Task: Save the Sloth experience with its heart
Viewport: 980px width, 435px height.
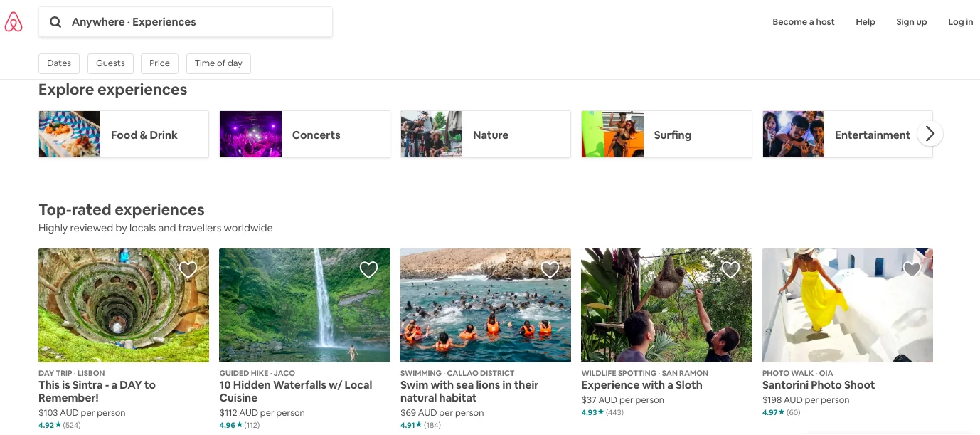Action: (730, 269)
